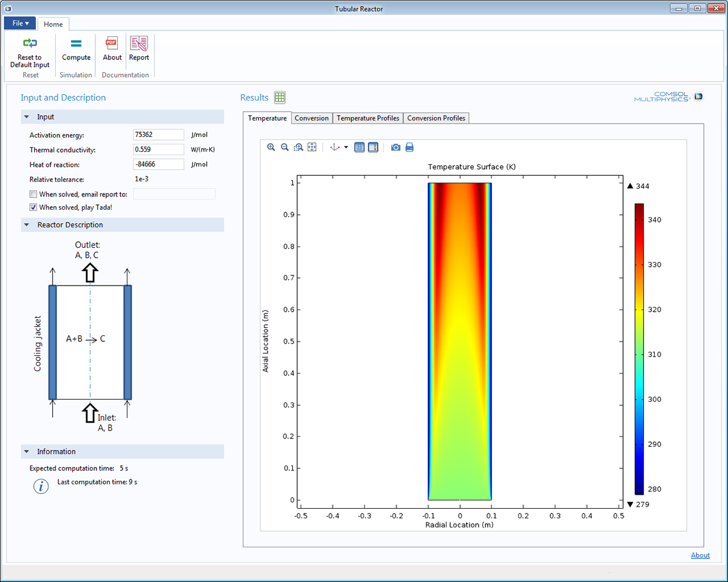
Task: Click the About link at bottom right
Action: (x=700, y=555)
